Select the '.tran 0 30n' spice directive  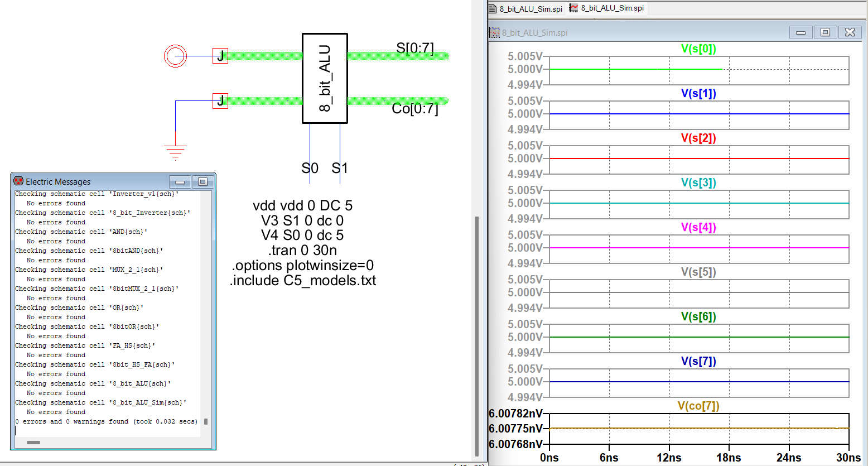click(302, 251)
